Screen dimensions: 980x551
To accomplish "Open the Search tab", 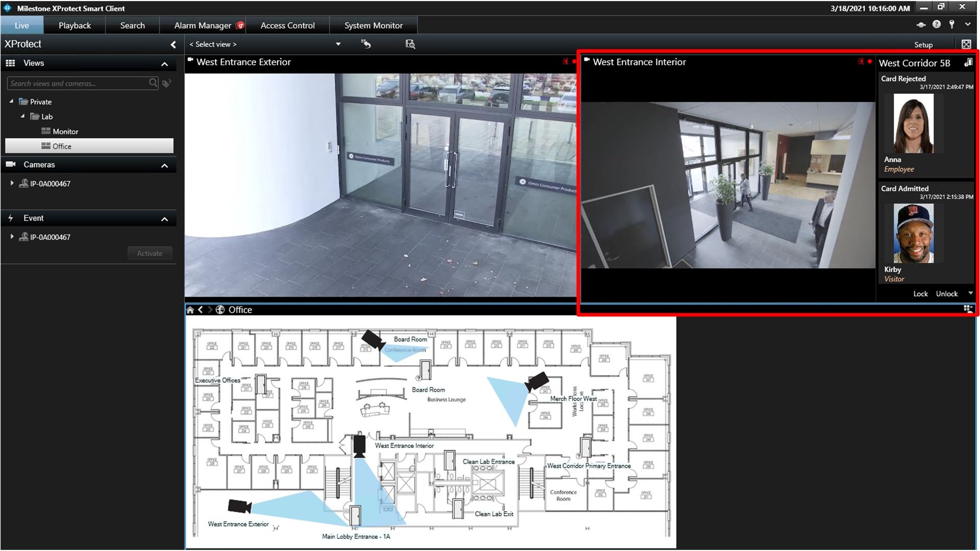I will click(132, 26).
